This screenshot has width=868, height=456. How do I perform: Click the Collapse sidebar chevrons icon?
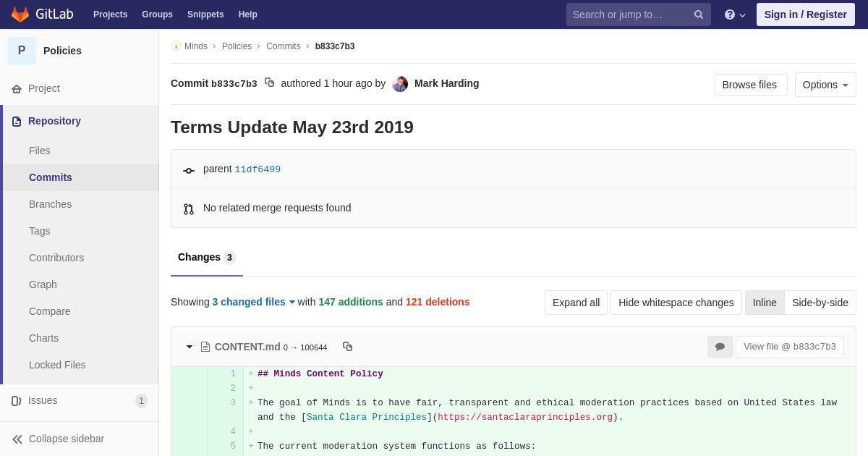point(17,439)
